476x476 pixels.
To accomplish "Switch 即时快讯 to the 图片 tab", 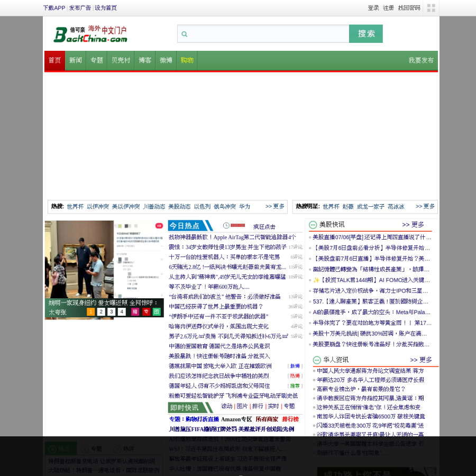I will click(242, 406).
